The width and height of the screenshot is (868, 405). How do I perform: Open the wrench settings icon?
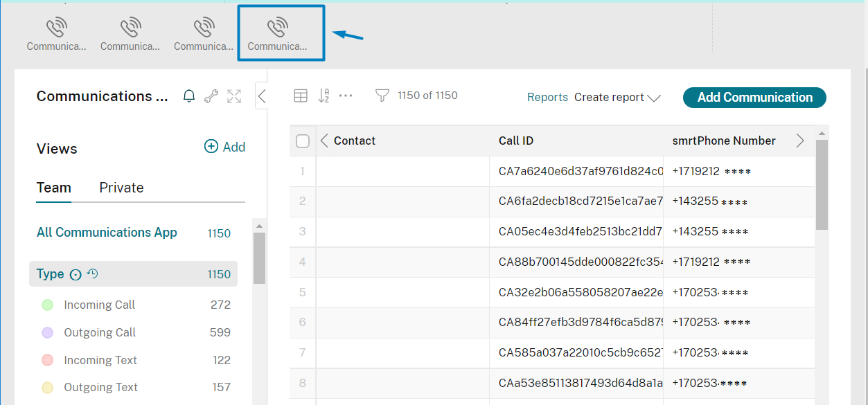tap(211, 97)
